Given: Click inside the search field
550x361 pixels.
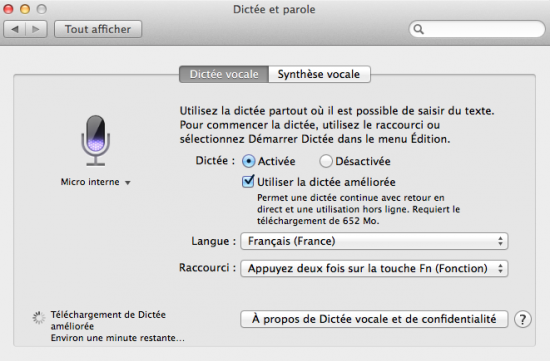Looking at the screenshot, I should (x=477, y=29).
